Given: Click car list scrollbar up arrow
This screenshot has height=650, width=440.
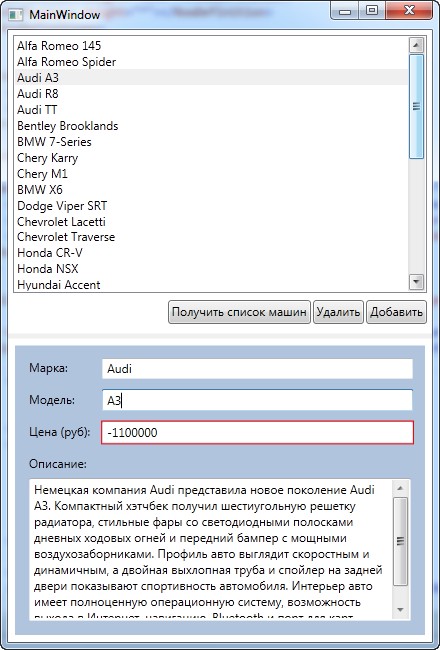Looking at the screenshot, I should [416, 45].
